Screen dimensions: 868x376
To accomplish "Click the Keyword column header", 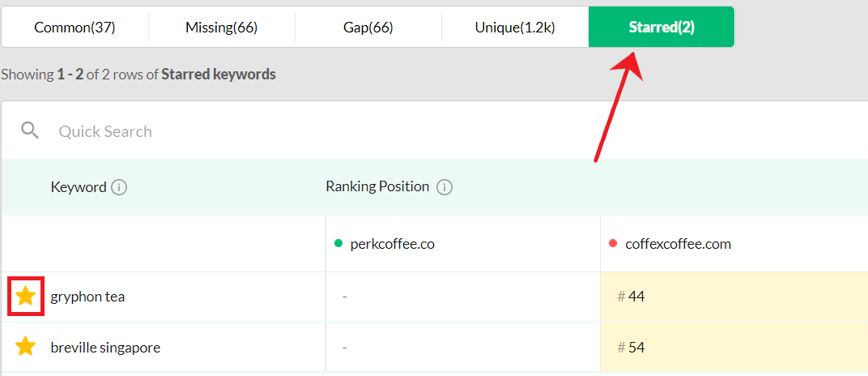I will tap(78, 187).
